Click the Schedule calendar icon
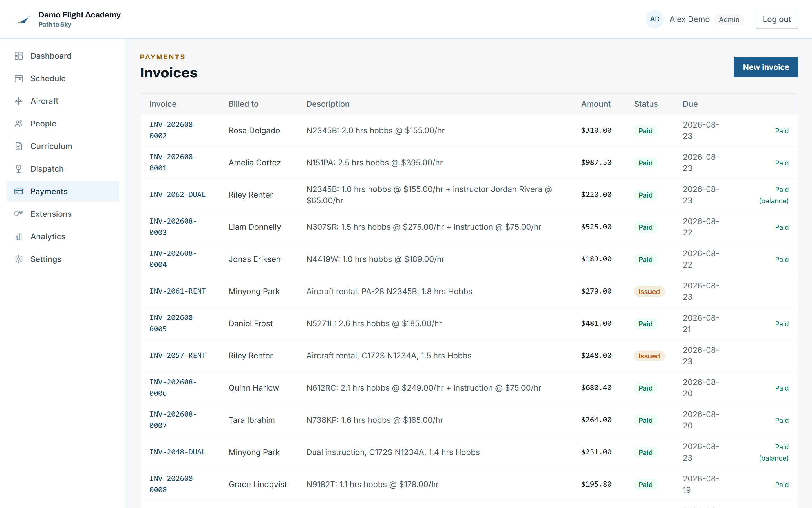This screenshot has height=508, width=812. pos(19,78)
